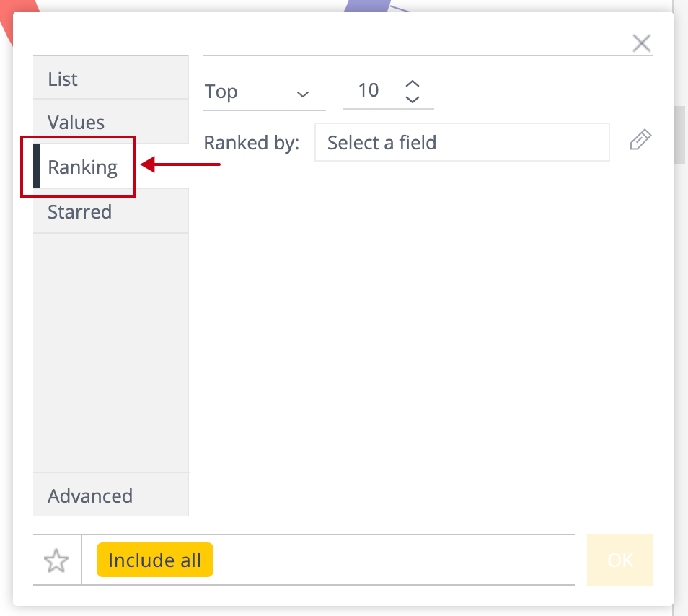Click the yellow 'Include all' tag

click(154, 560)
